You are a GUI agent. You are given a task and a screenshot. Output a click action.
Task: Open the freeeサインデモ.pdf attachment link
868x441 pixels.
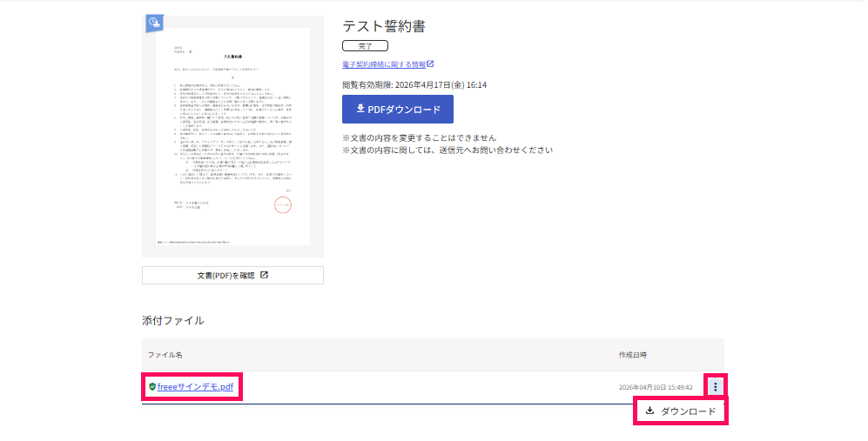(x=195, y=387)
